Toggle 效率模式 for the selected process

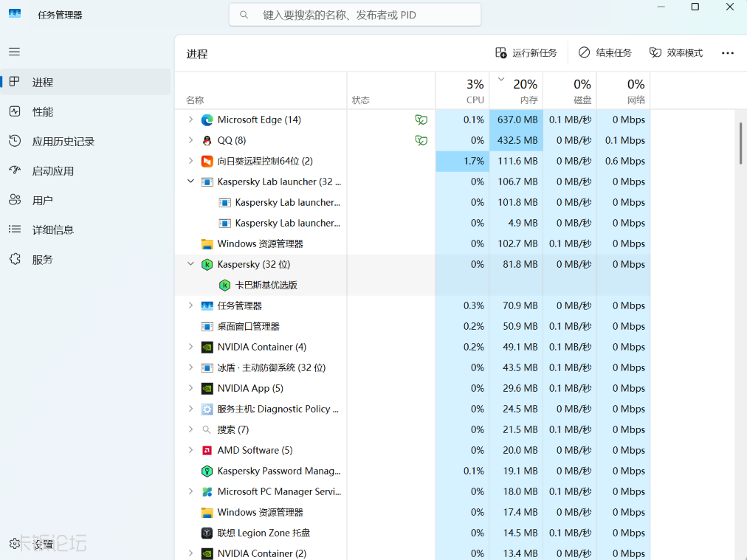[x=676, y=53]
